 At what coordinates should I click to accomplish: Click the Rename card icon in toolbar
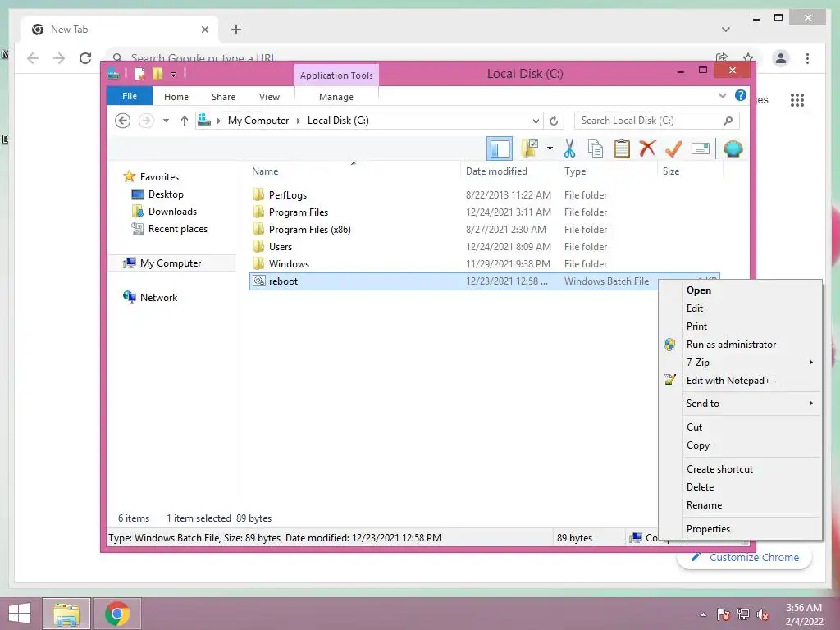click(x=701, y=149)
